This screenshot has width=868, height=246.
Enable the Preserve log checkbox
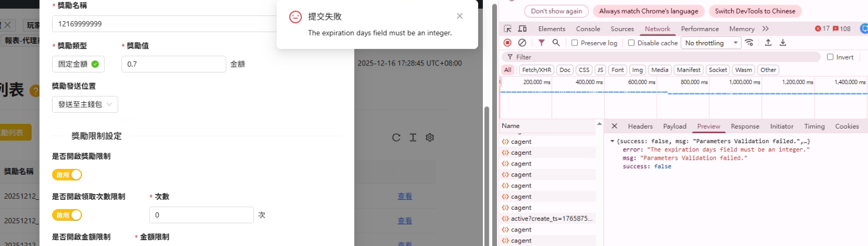(575, 43)
